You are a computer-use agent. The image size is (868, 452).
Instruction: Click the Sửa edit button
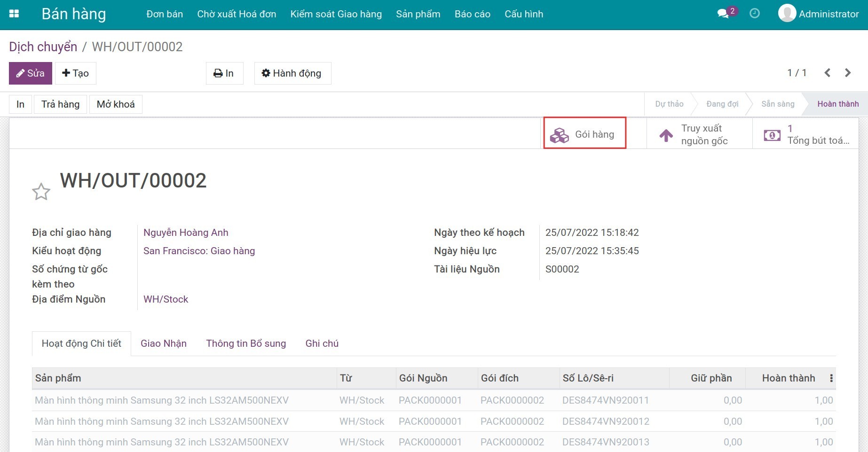31,73
